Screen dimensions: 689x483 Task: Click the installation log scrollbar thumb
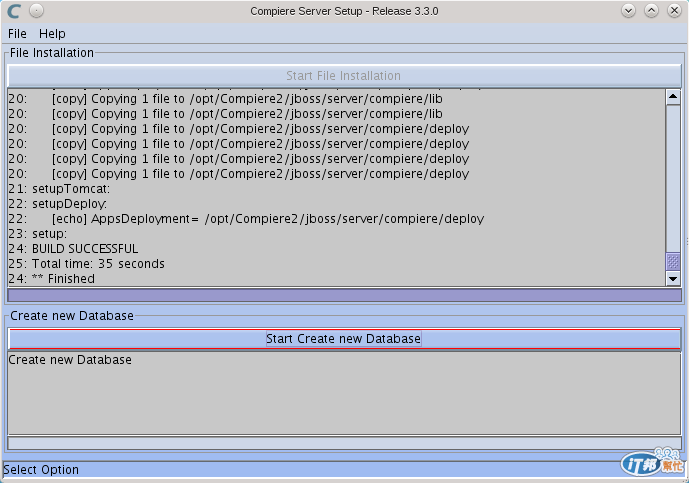click(x=673, y=261)
